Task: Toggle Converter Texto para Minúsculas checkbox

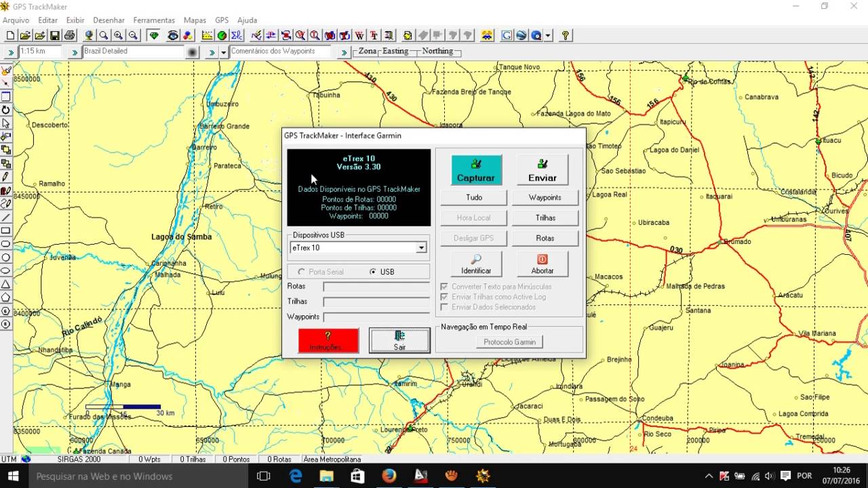Action: point(444,287)
